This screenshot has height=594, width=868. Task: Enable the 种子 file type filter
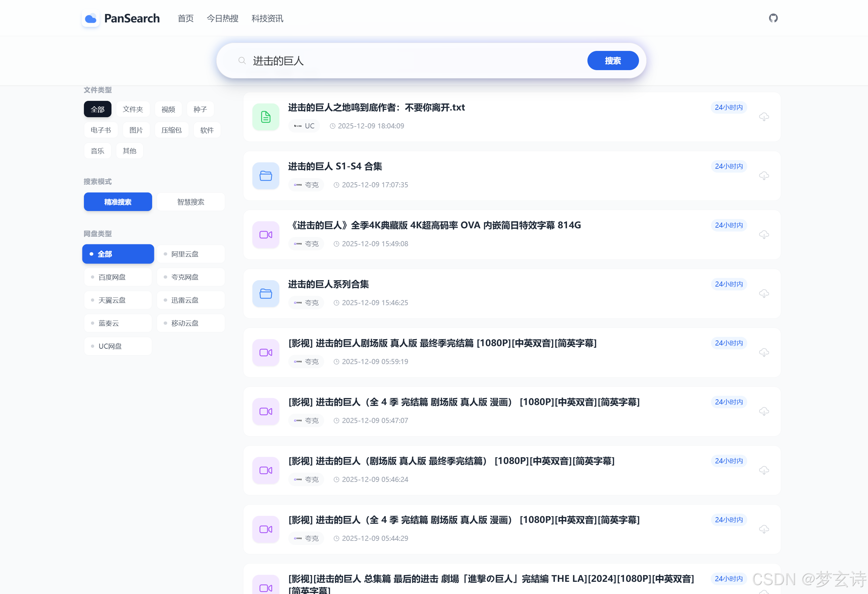(x=200, y=109)
